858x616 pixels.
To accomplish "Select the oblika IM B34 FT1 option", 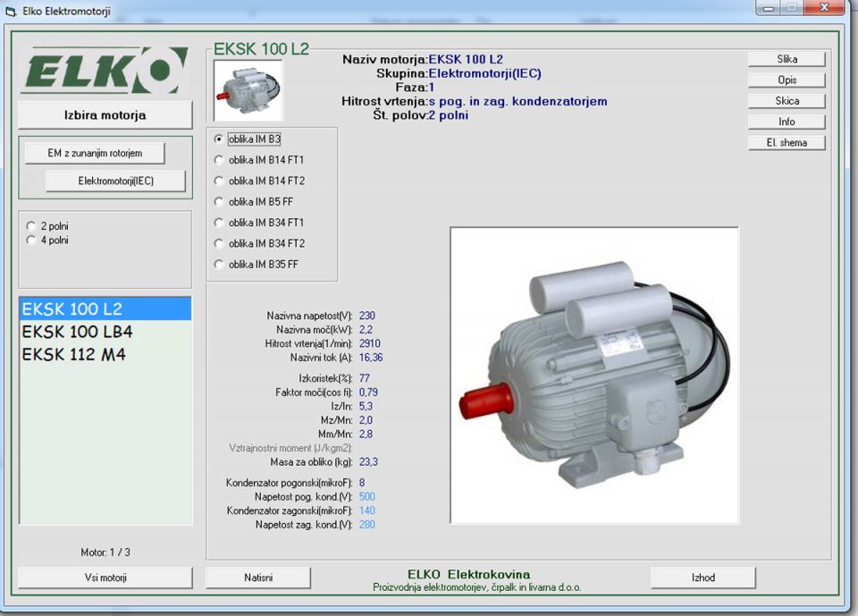I will coord(219,223).
